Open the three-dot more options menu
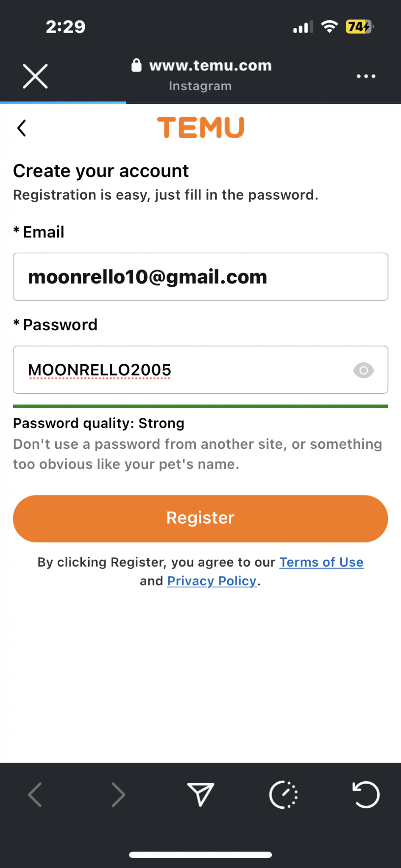Screen dimensions: 401x868 (366, 76)
